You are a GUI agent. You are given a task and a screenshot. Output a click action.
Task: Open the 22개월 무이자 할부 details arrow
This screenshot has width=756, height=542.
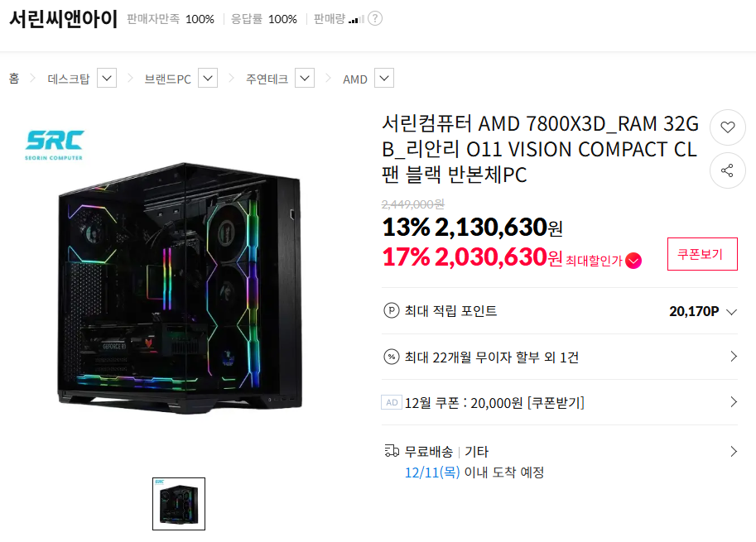tap(734, 357)
